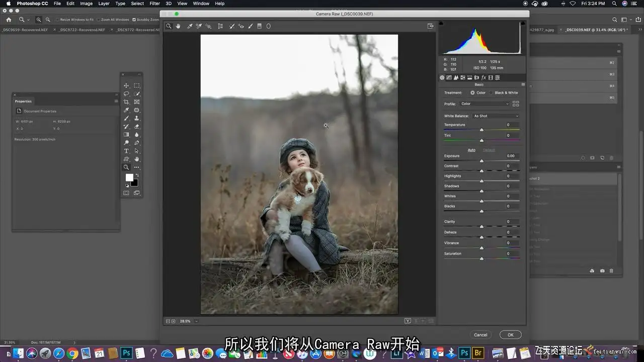This screenshot has width=644, height=362.
Task: Click the profile browser grid icon
Action: [x=515, y=104]
